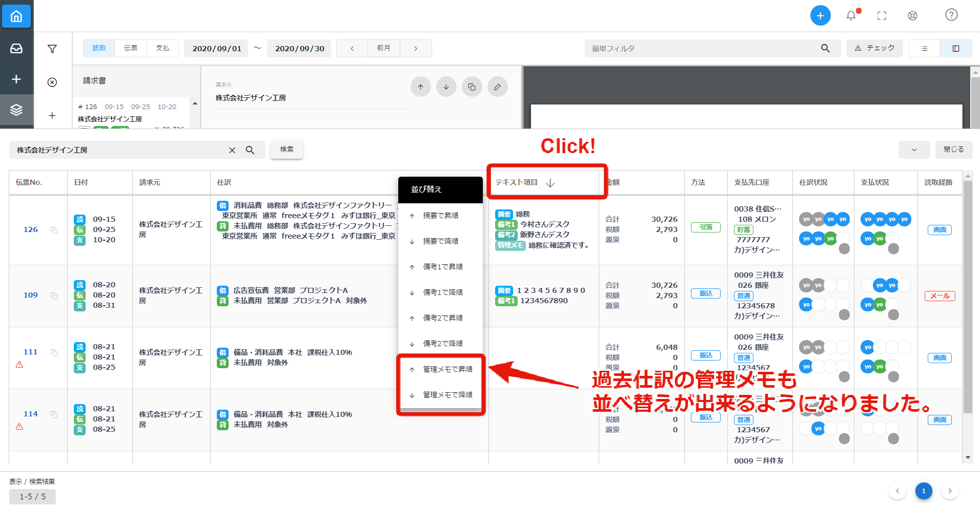980x507 pixels.
Task: Copy voucher 126 with copy icon
Action: (54, 230)
